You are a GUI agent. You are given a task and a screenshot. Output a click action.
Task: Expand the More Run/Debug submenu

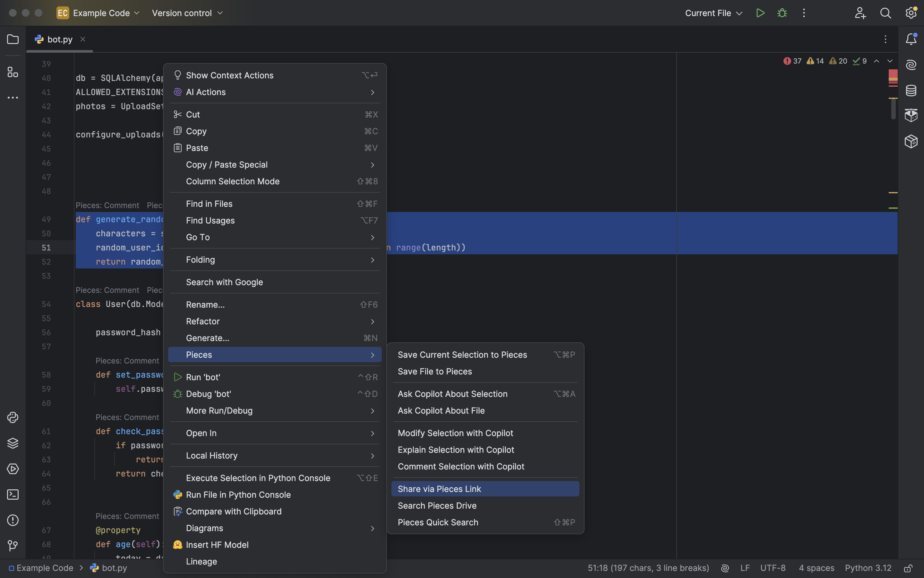(275, 411)
